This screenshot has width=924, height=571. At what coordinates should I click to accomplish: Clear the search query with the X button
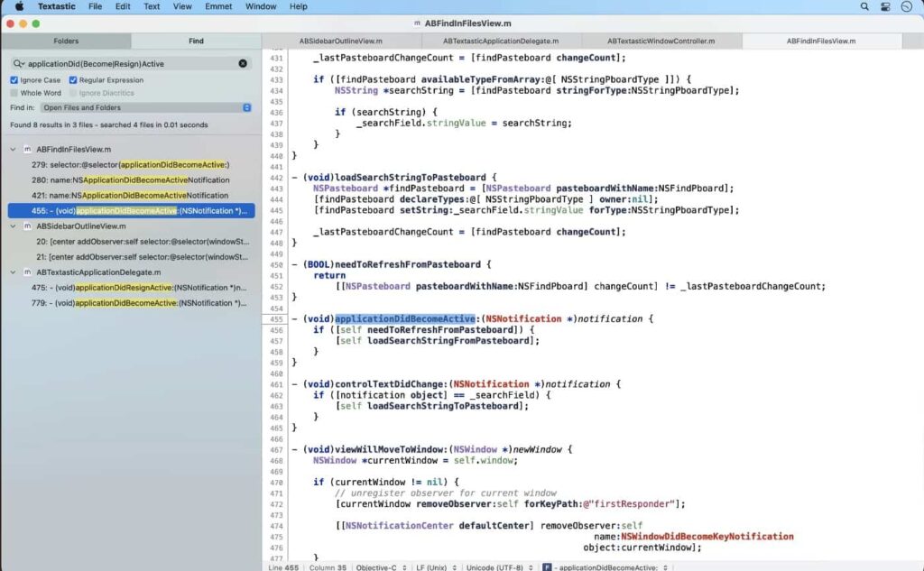tap(242, 63)
